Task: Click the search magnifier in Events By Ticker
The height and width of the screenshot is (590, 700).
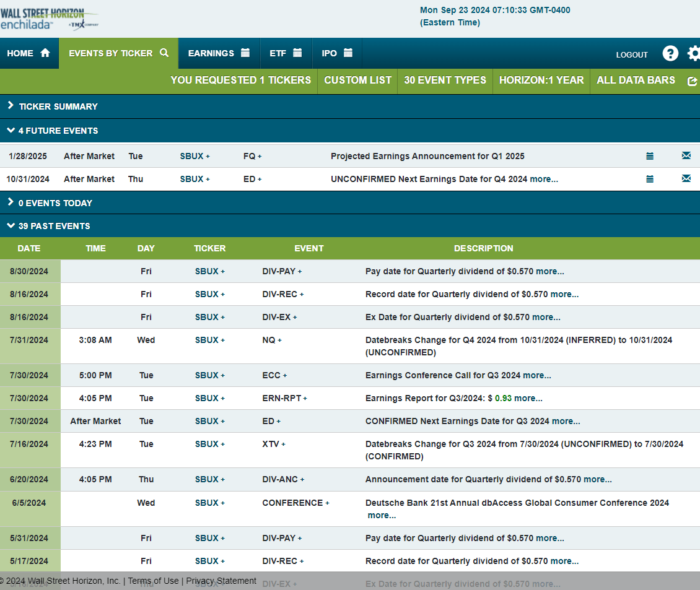Action: (164, 53)
